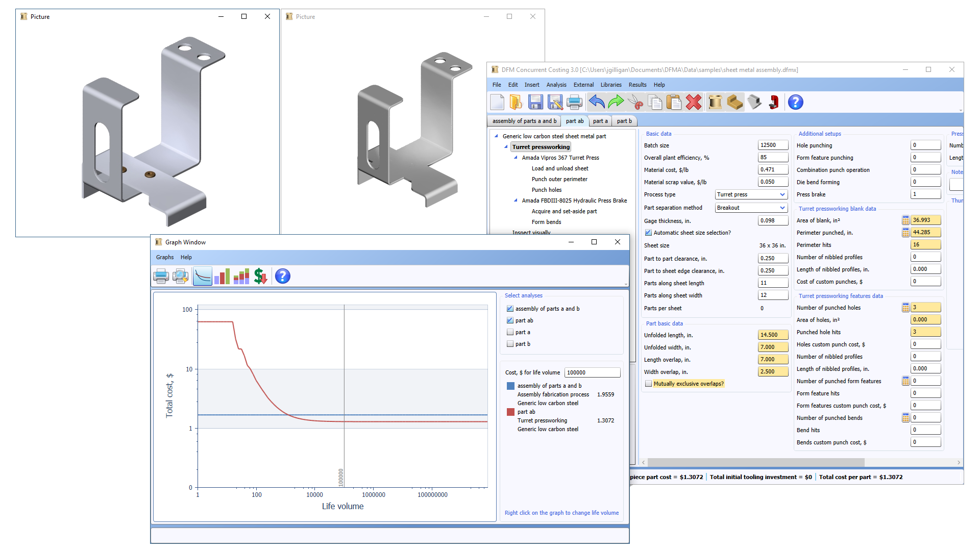Image resolution: width=980 pixels, height=551 pixels.
Task: Print from the DFM Concurrent Costing toolbar
Action: (x=574, y=103)
